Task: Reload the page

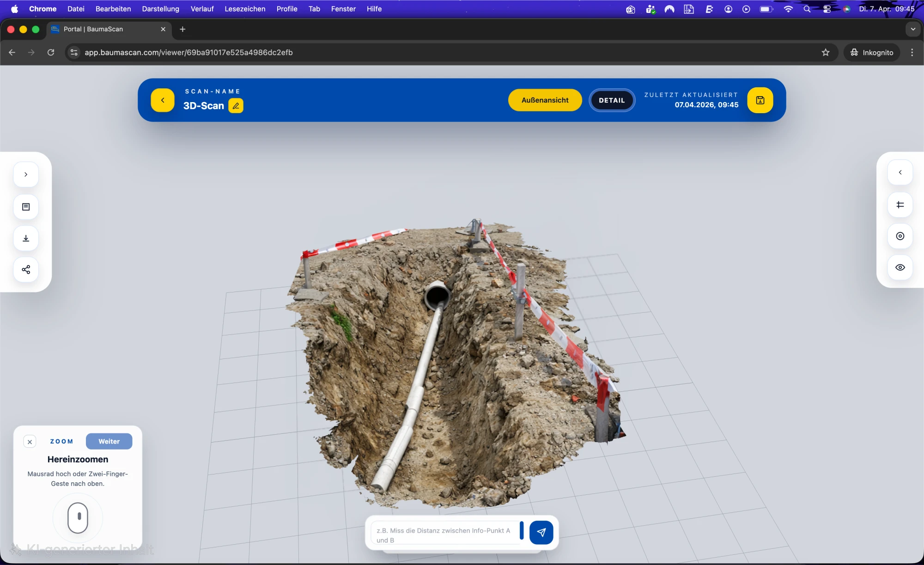Action: pyautogui.click(x=51, y=52)
